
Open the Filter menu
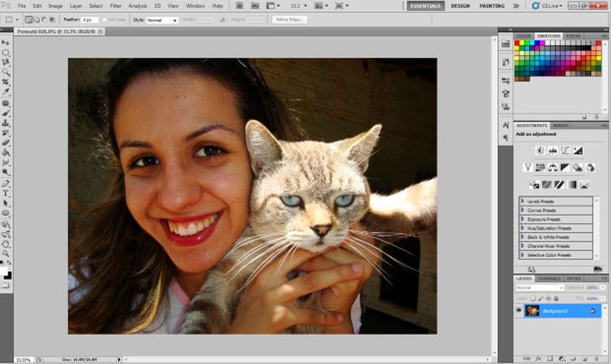tap(115, 6)
